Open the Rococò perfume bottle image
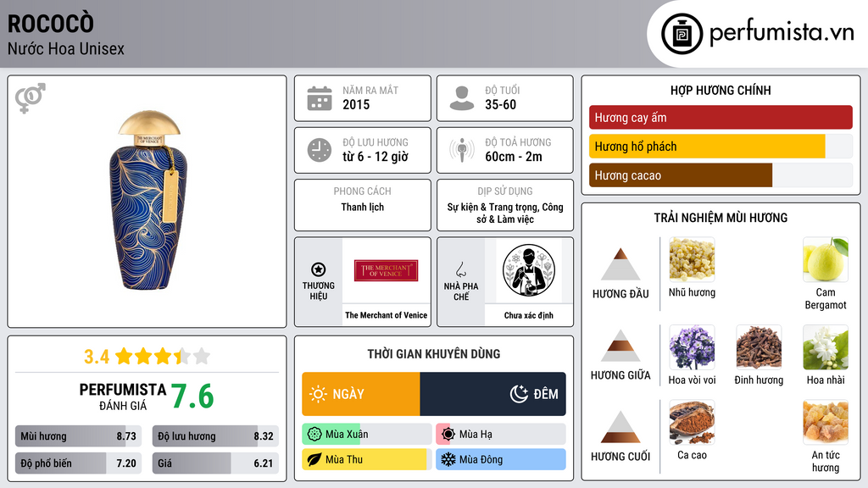The height and width of the screenshot is (488, 868). click(148, 200)
